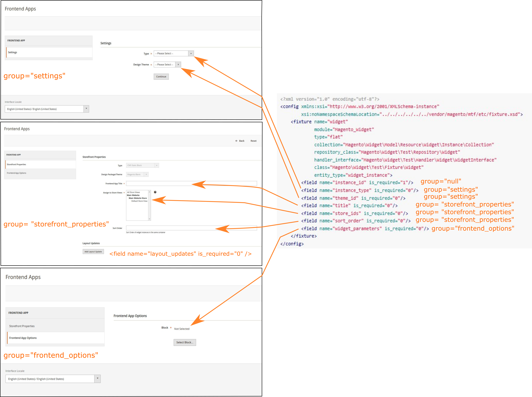Expand the disabled CMS Static Block type dropdown
Viewport: 532px width, 397px height.
(143, 165)
